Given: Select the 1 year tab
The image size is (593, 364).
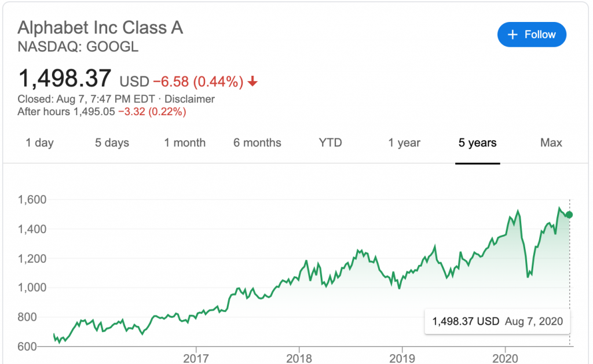Looking at the screenshot, I should click(404, 143).
